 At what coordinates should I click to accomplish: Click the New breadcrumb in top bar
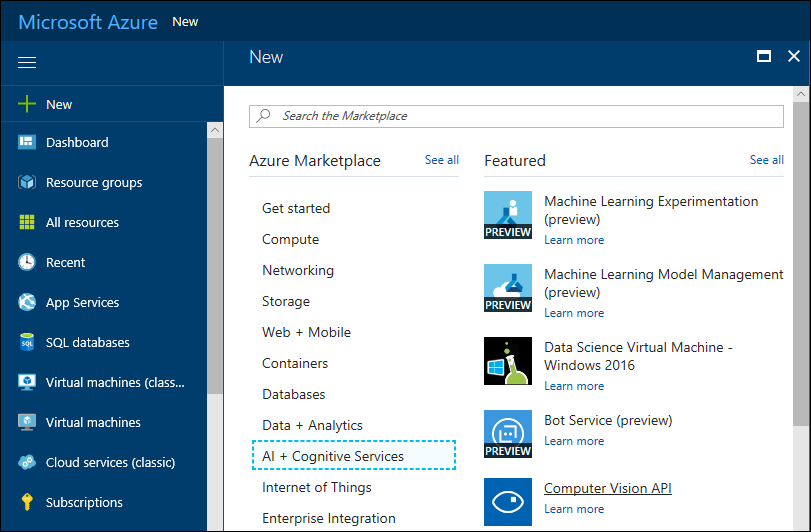point(185,22)
